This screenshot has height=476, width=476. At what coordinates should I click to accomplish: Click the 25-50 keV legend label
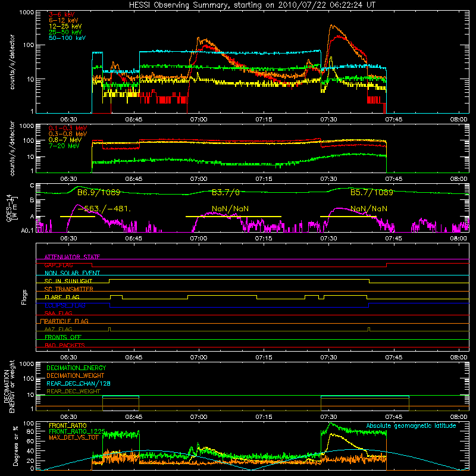65,32
